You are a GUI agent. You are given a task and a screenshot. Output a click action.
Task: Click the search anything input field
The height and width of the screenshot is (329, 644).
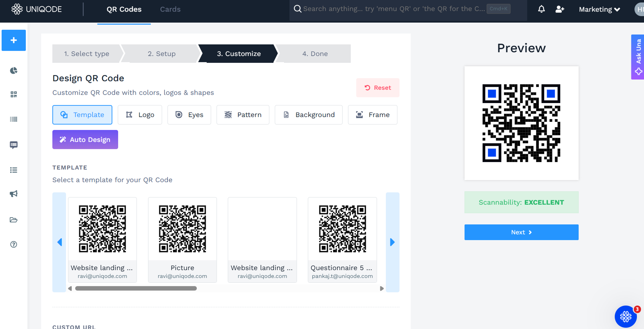[394, 9]
